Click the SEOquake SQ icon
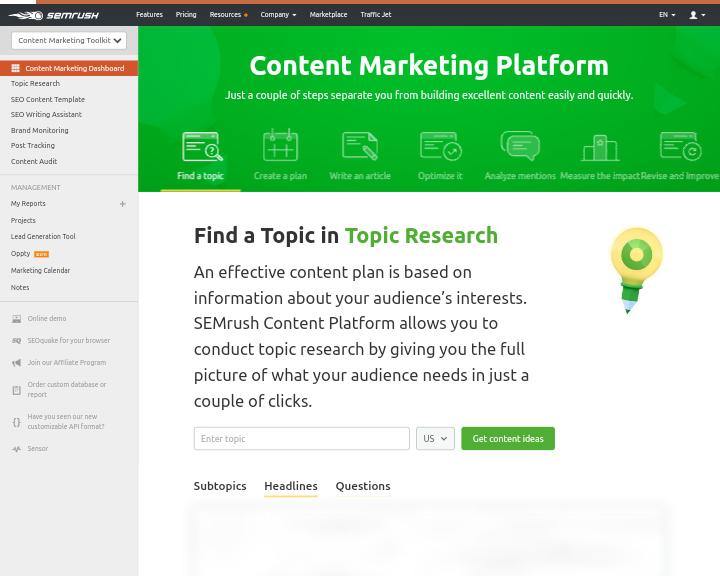Viewport: 720px width, 576px height. 17,341
